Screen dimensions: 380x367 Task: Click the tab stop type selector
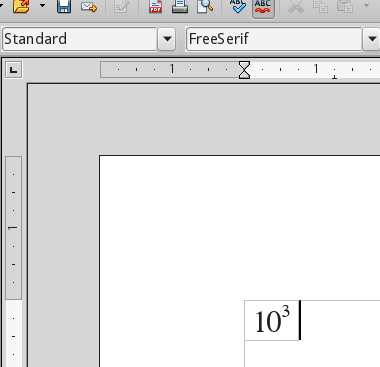[14, 70]
